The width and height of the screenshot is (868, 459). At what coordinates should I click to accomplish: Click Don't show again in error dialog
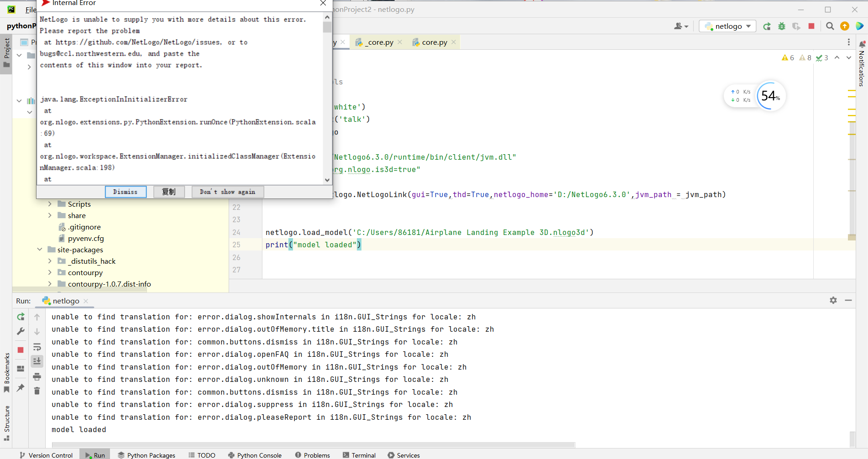point(227,192)
